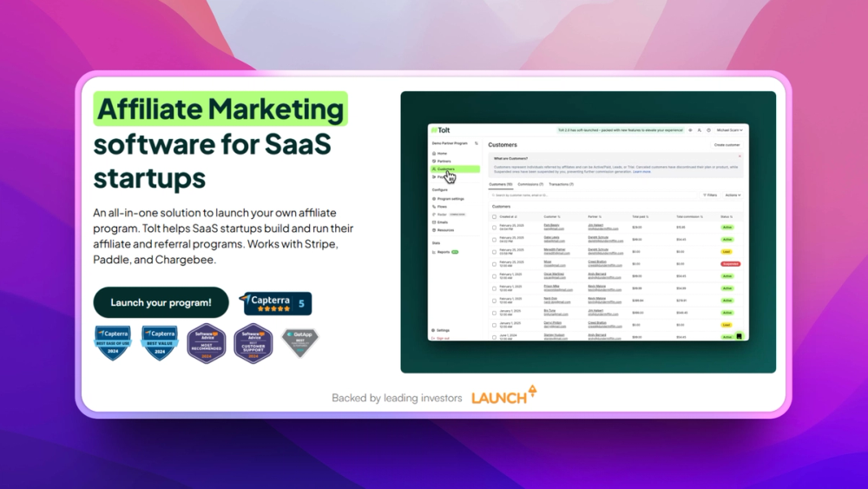Click the Software Advice Most Recommended badge
Viewport: 868px width, 489px height.
pos(207,343)
